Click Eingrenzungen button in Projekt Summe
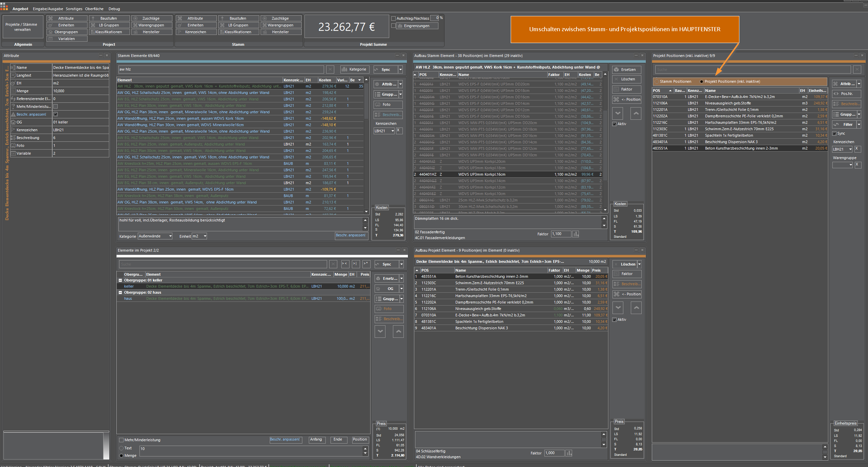868x467 pixels. point(416,26)
